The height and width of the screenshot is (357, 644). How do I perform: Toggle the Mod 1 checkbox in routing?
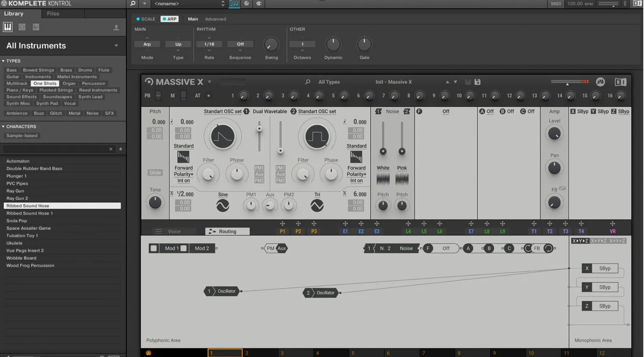154,248
